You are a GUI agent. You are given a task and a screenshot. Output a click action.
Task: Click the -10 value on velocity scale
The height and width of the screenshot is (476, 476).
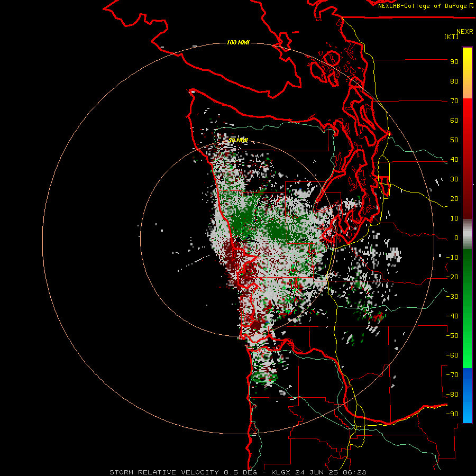452,258
